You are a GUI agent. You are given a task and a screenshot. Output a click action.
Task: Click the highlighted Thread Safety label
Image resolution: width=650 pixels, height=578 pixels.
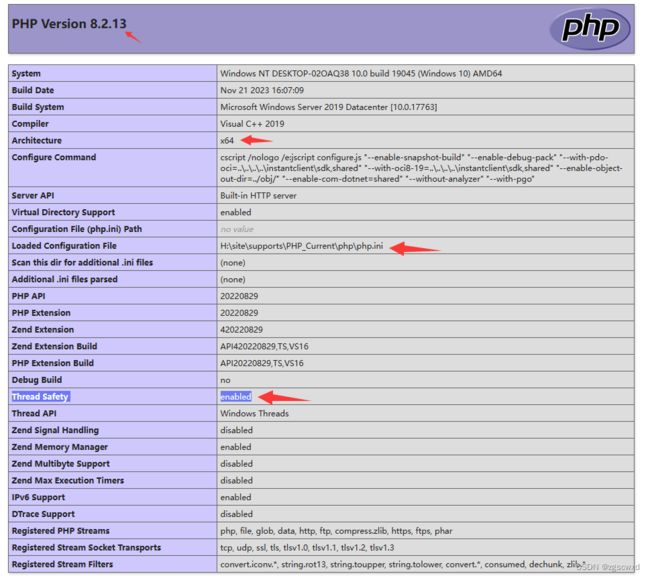coord(40,396)
